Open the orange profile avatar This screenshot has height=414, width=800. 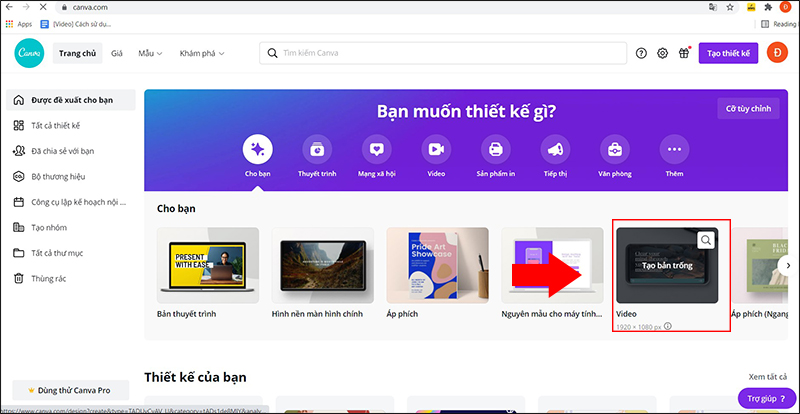tap(777, 53)
